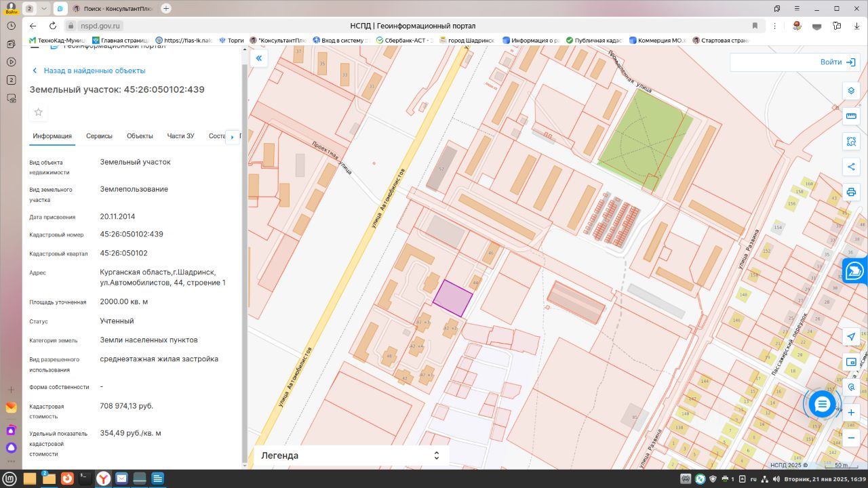
Task: Locate my position on the map
Action: (x=851, y=337)
